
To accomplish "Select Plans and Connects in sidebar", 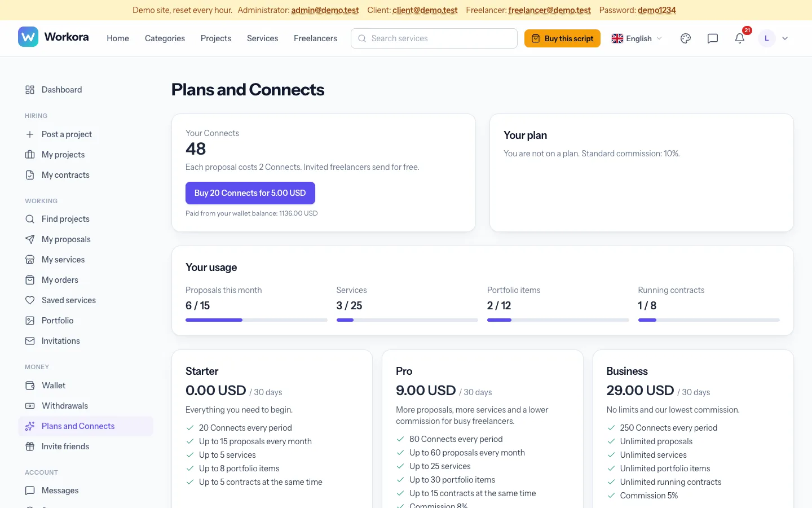I will click(x=86, y=426).
